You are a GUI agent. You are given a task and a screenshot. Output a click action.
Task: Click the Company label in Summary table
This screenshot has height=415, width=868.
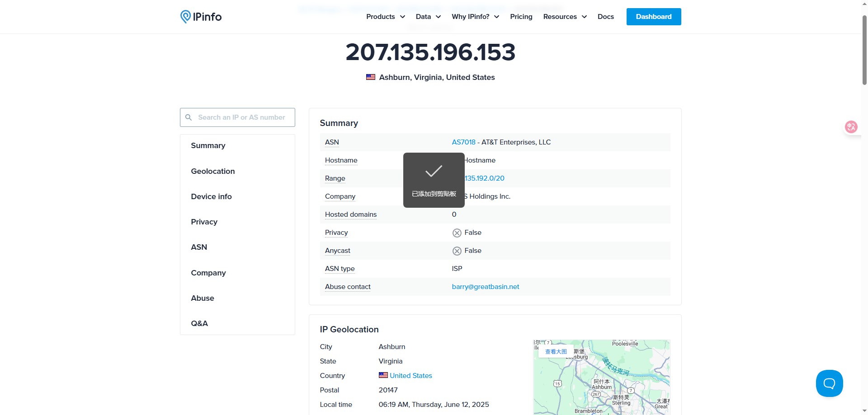point(340,196)
